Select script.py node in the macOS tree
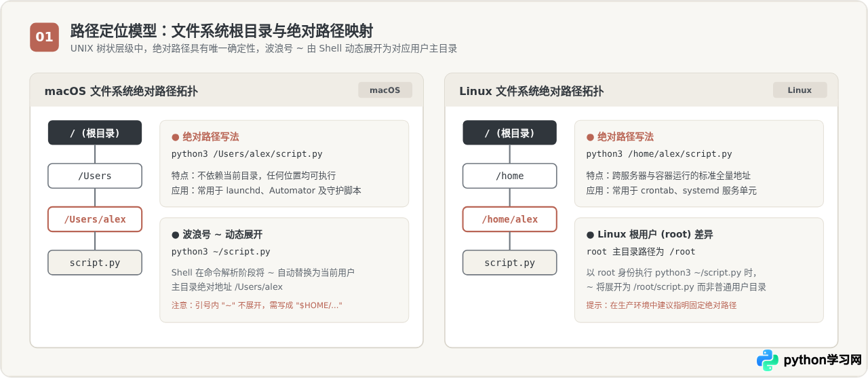The image size is (868, 378). pyautogui.click(x=95, y=263)
